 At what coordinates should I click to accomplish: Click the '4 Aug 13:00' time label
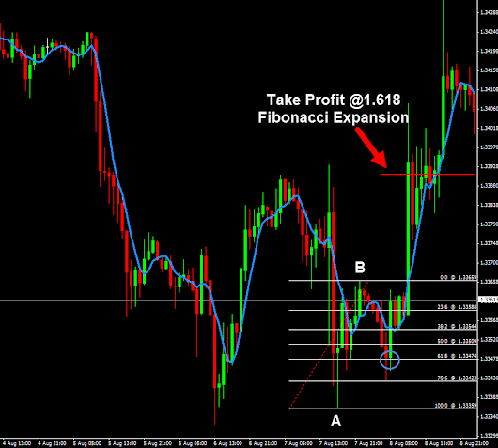[17, 443]
